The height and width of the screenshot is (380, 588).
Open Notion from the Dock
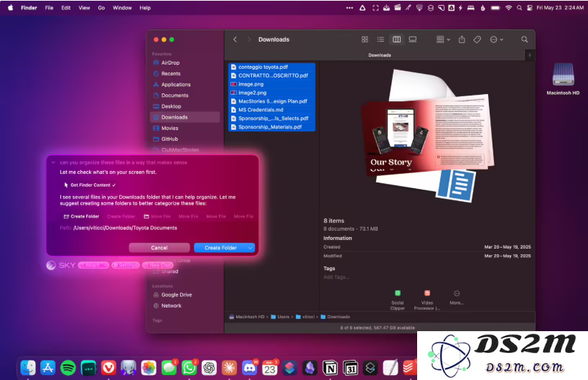330,368
